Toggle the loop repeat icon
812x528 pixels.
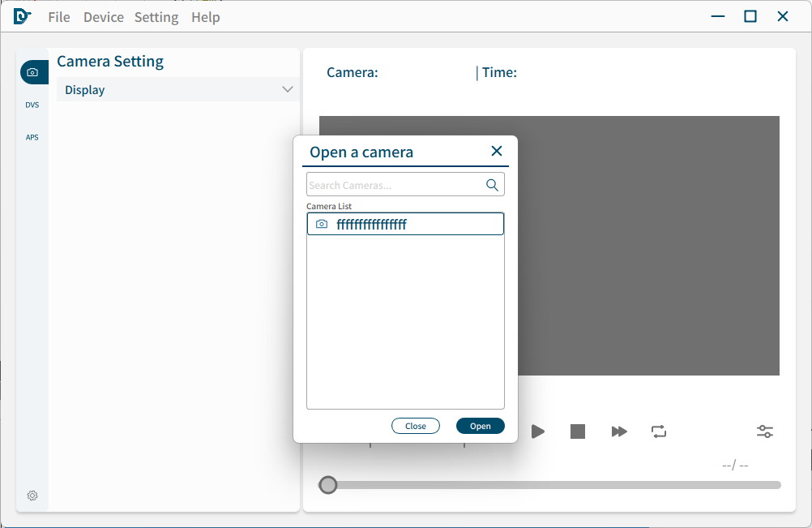pyautogui.click(x=659, y=431)
